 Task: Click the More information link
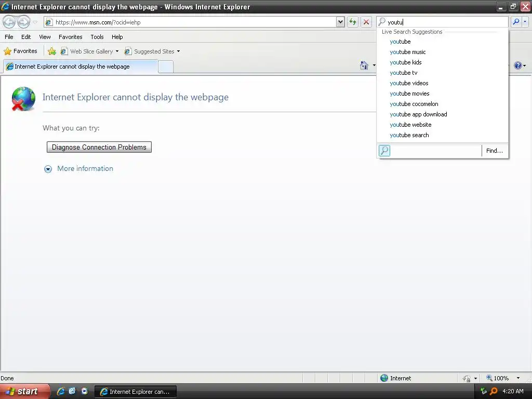click(x=85, y=169)
